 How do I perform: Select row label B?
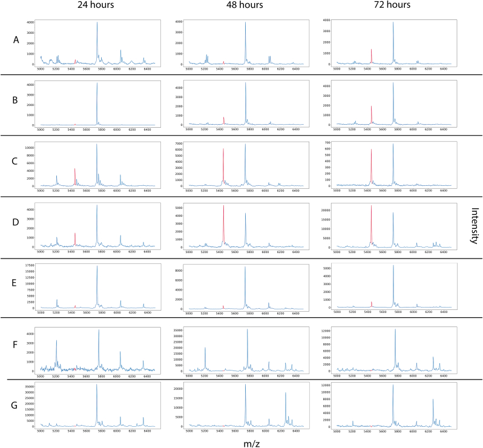pyautogui.click(x=15, y=100)
